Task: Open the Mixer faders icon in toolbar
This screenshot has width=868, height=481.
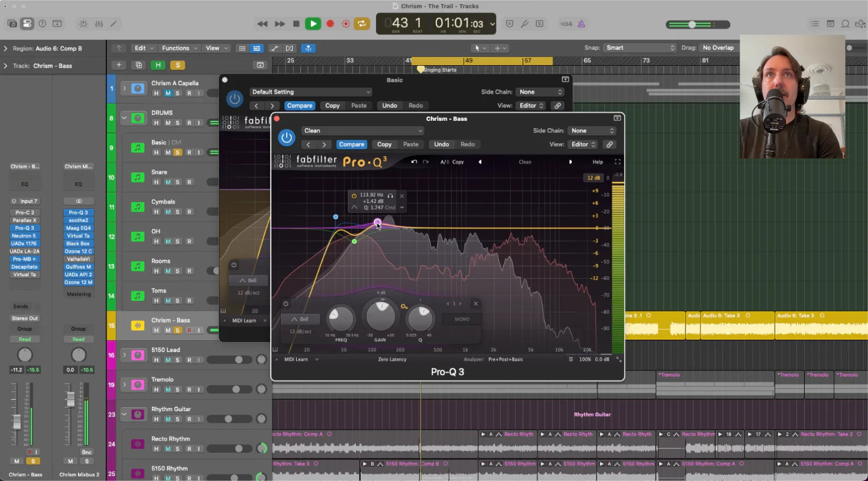Action: click(x=99, y=24)
